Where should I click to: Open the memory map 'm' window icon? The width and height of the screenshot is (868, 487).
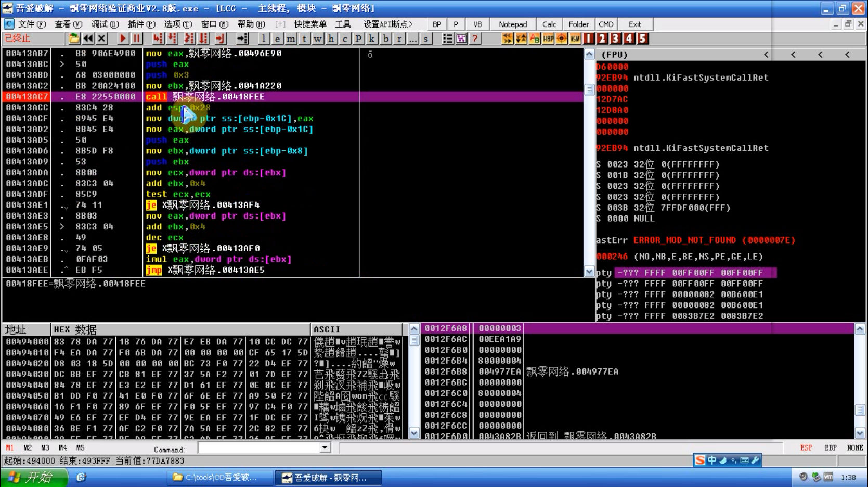(291, 39)
